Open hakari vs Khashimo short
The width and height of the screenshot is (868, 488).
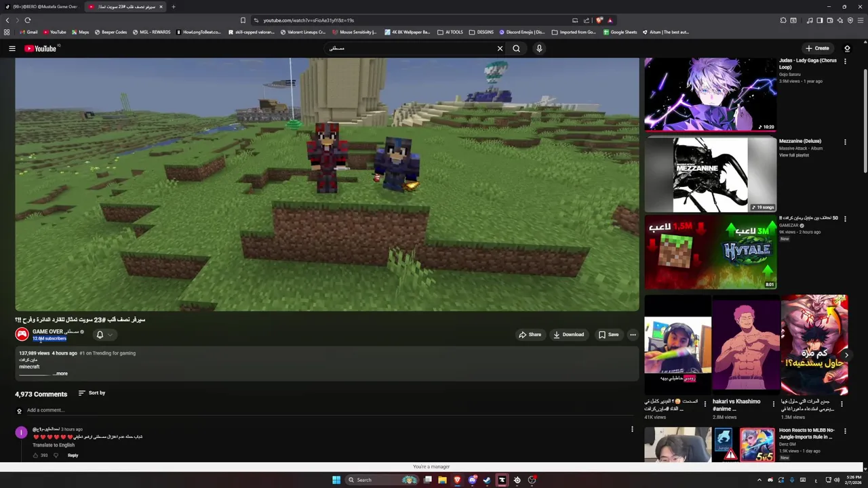pos(746,346)
